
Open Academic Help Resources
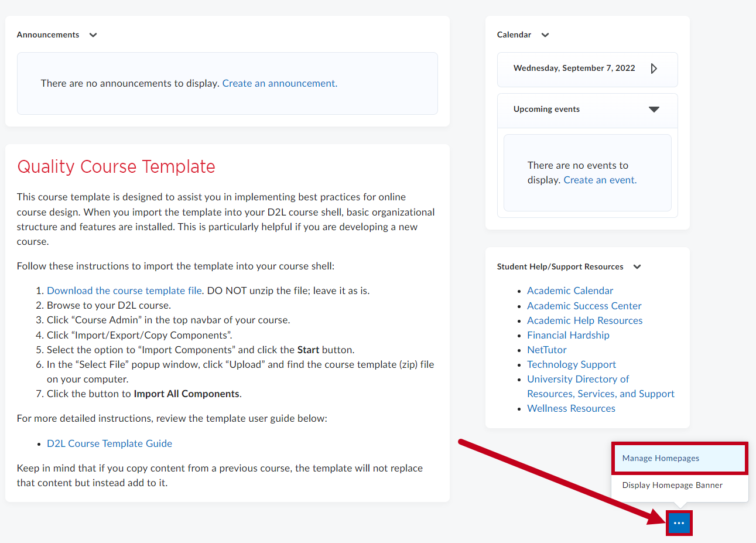coord(584,320)
